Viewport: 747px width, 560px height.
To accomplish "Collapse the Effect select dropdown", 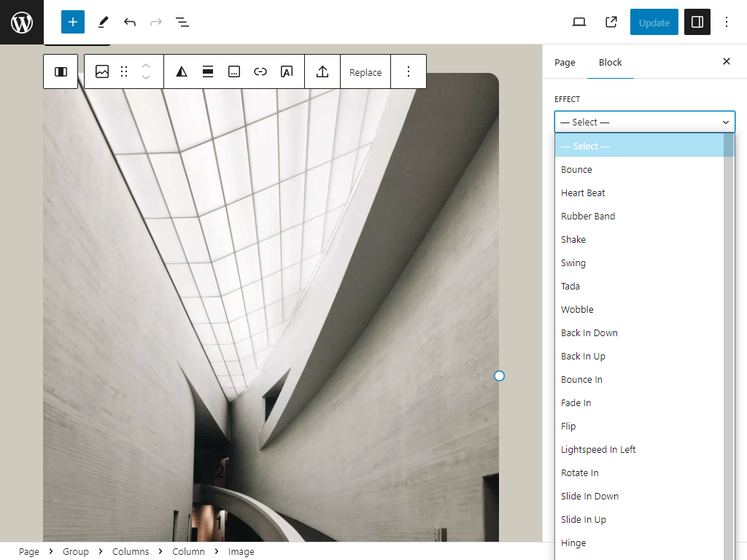I will 645,122.
